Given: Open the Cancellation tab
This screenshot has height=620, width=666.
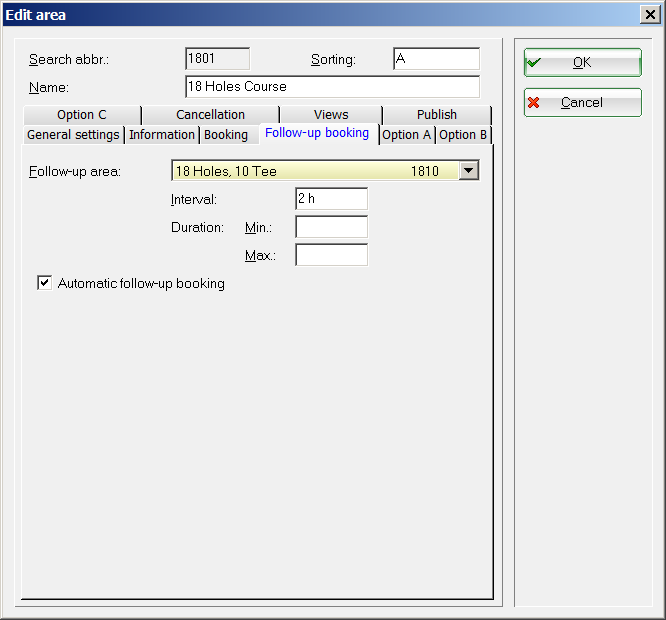Looking at the screenshot, I should point(210,115).
